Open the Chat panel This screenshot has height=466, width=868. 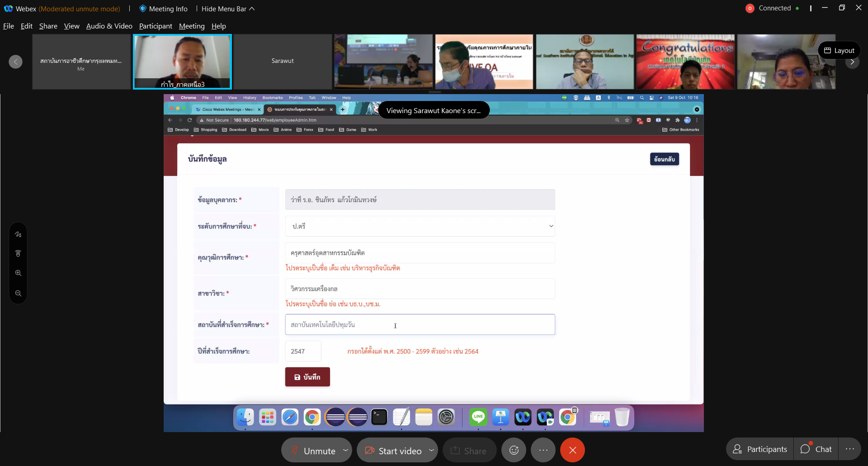point(816,449)
